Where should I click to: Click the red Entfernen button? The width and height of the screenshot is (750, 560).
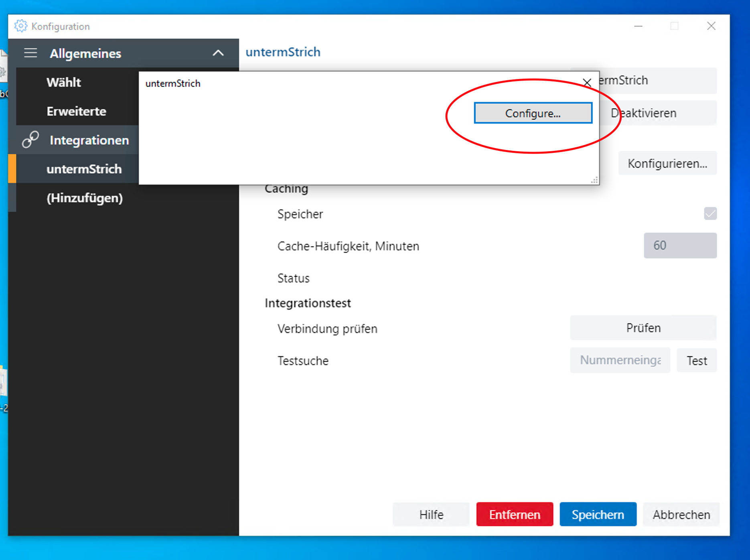point(514,514)
